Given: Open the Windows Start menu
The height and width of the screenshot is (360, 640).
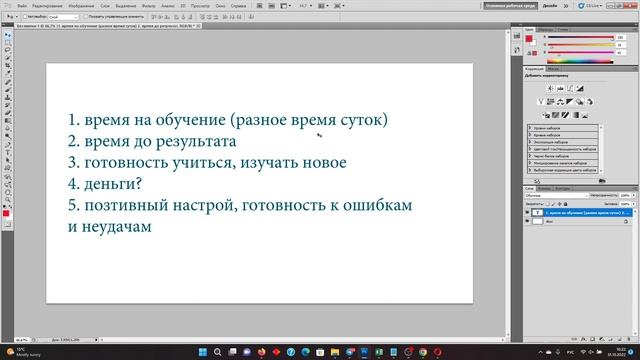Looking at the screenshot, I should [x=202, y=352].
